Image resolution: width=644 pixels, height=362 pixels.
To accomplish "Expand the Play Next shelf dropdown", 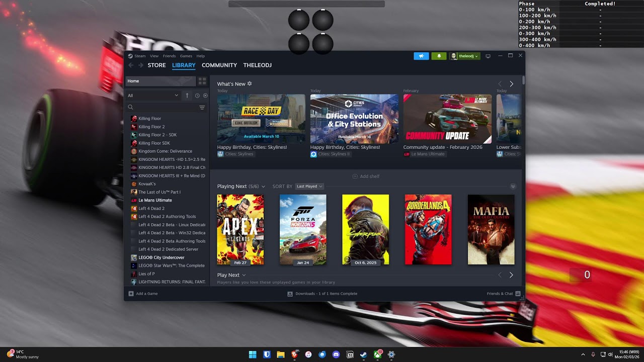I will click(244, 275).
